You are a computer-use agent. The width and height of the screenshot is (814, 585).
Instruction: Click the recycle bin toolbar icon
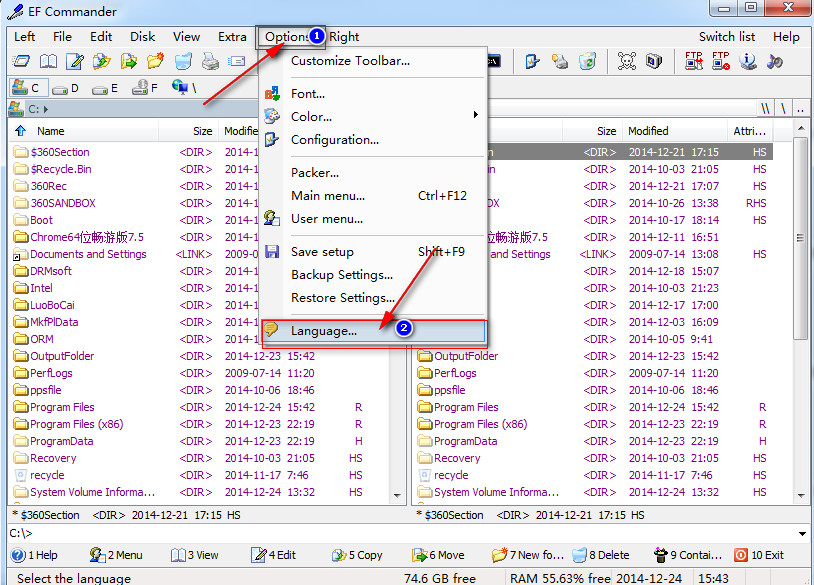(588, 62)
